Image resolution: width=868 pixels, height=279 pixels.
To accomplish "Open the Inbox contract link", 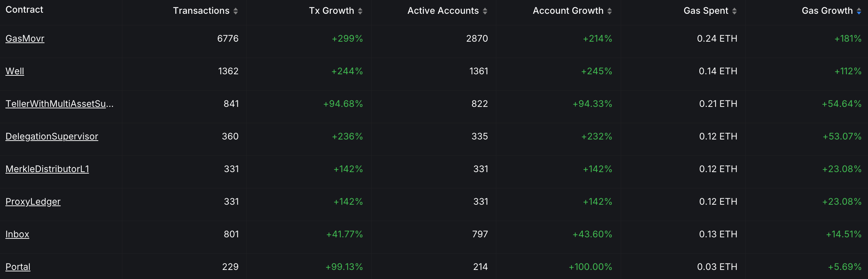I will pos(17,234).
